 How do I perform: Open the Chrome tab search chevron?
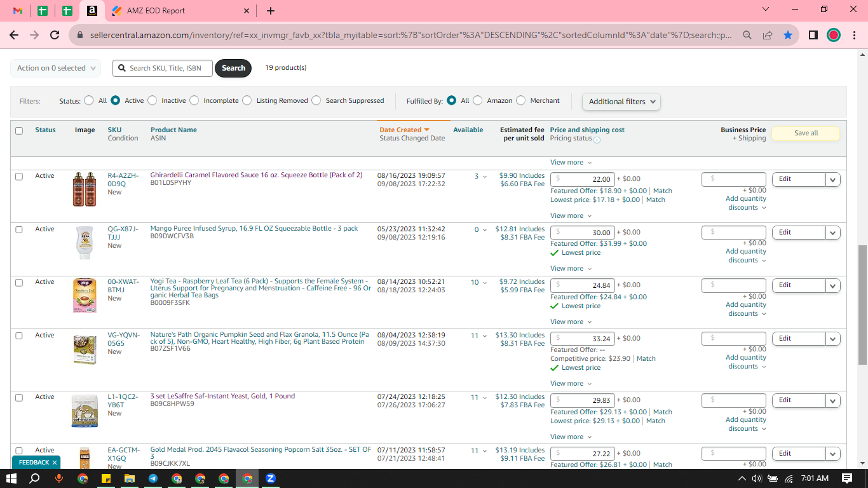pos(766,10)
